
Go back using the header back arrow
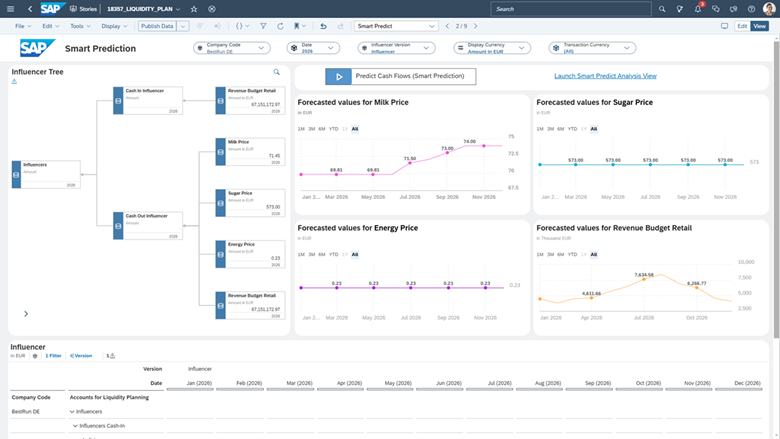tap(30, 9)
